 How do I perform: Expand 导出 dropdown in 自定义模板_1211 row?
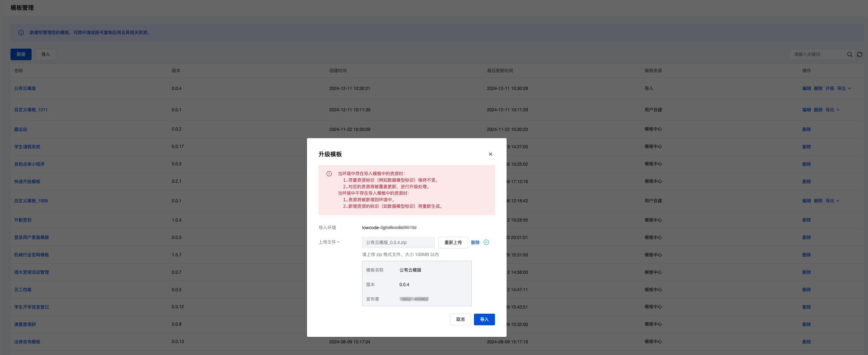832,110
